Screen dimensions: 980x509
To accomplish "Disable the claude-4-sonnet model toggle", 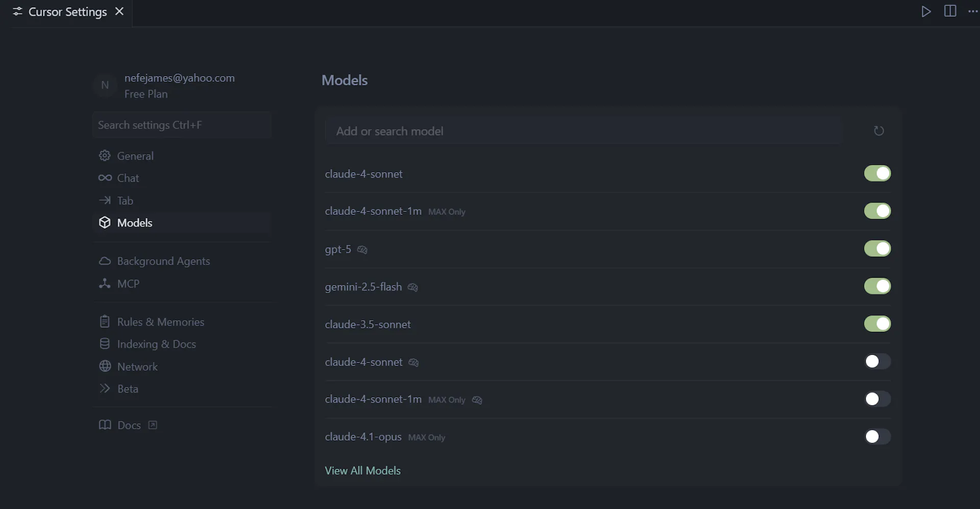I will click(x=877, y=173).
